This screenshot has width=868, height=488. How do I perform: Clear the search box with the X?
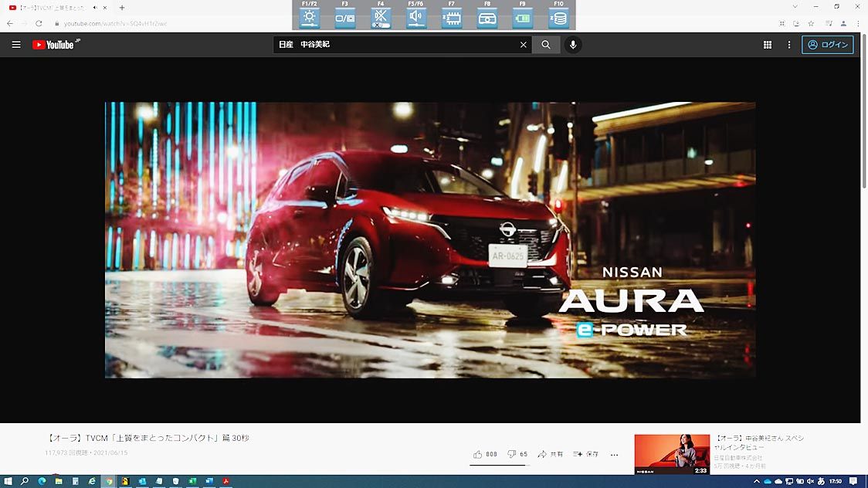(523, 45)
